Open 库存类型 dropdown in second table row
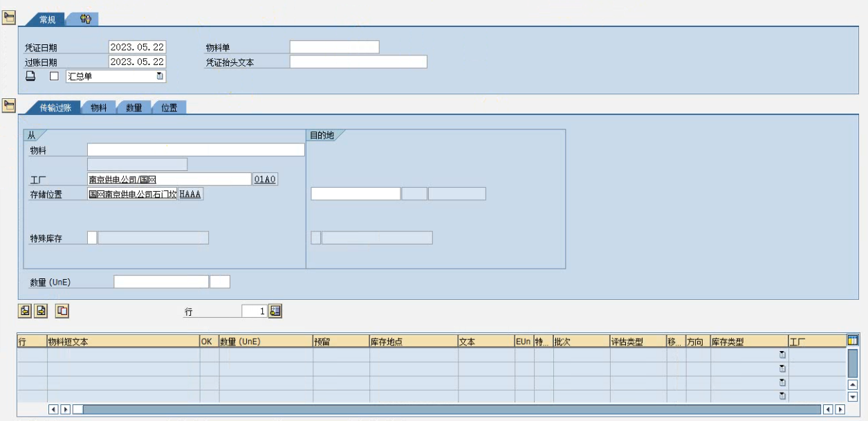Image resolution: width=868 pixels, height=421 pixels. click(x=782, y=368)
